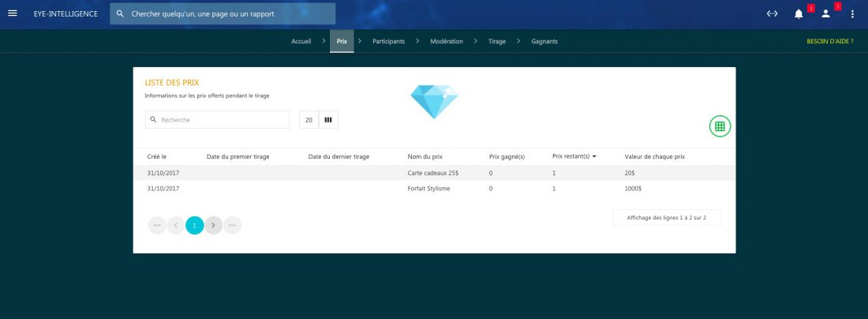
Task: Open the hamburger navigation menu
Action: click(12, 13)
